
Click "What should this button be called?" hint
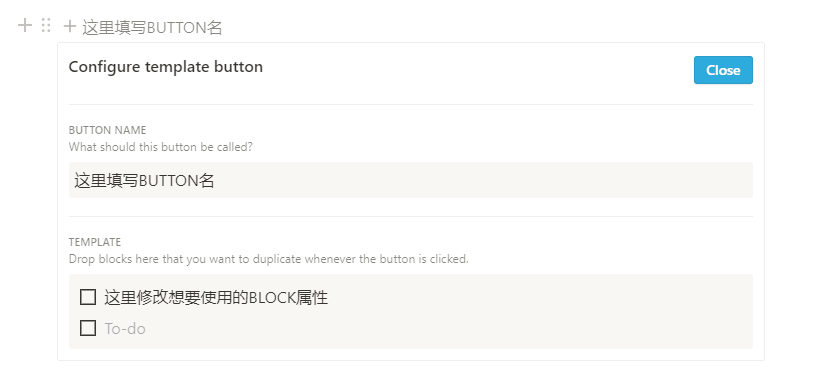(x=160, y=147)
